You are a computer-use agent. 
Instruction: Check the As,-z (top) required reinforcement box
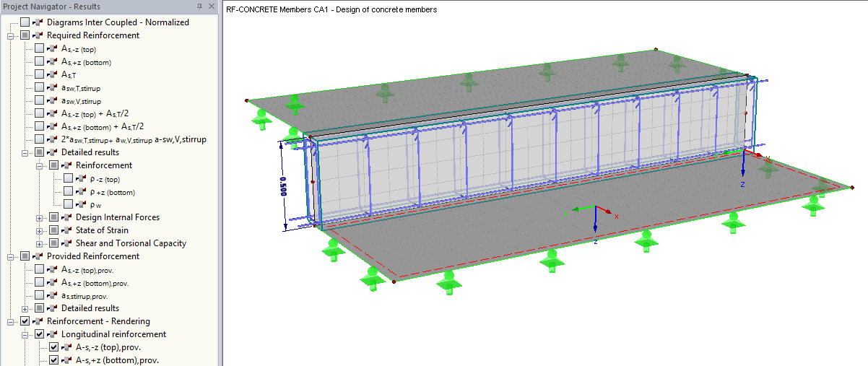[x=40, y=48]
